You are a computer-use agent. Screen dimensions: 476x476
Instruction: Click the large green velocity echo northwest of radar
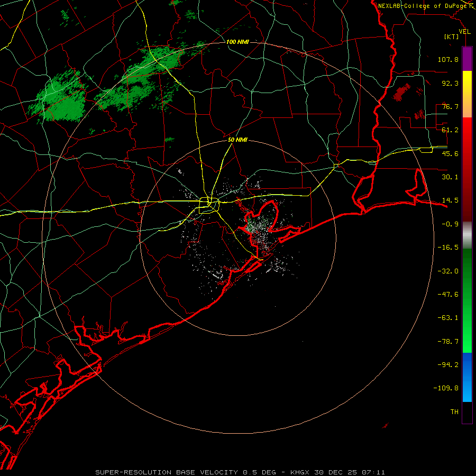point(62,100)
